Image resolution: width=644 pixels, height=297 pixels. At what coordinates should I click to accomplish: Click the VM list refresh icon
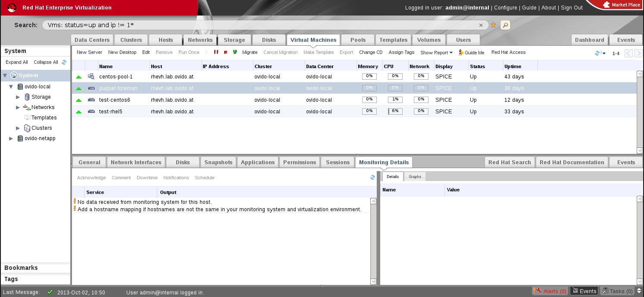[597, 53]
